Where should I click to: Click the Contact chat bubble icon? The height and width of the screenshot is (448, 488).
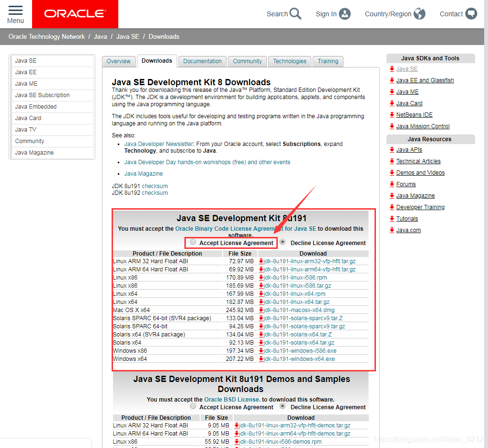(471, 14)
